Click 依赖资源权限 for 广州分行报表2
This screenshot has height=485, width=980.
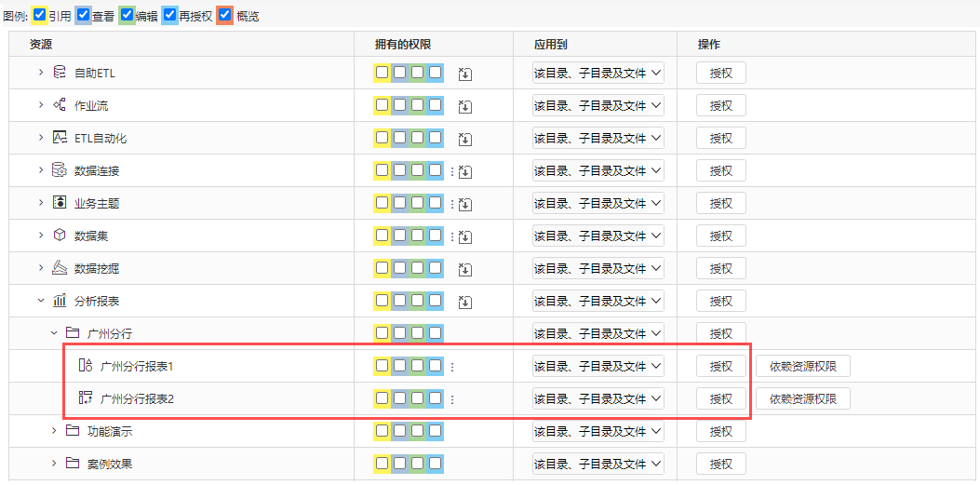click(803, 398)
